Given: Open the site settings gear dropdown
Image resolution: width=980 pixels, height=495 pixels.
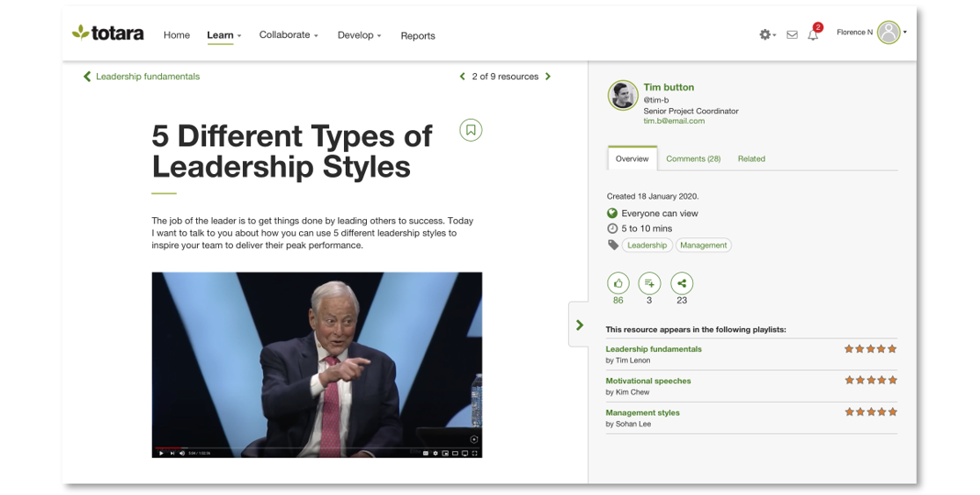Looking at the screenshot, I should tap(767, 35).
